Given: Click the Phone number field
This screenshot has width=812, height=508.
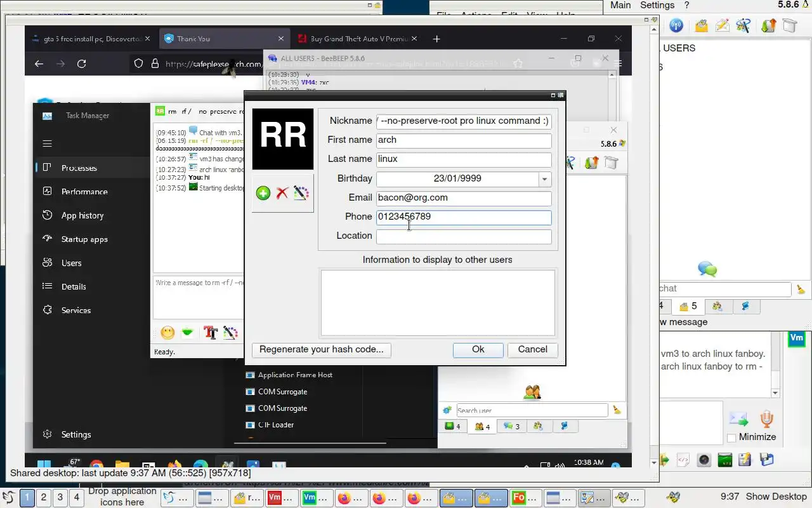Looking at the screenshot, I should click(x=464, y=217).
